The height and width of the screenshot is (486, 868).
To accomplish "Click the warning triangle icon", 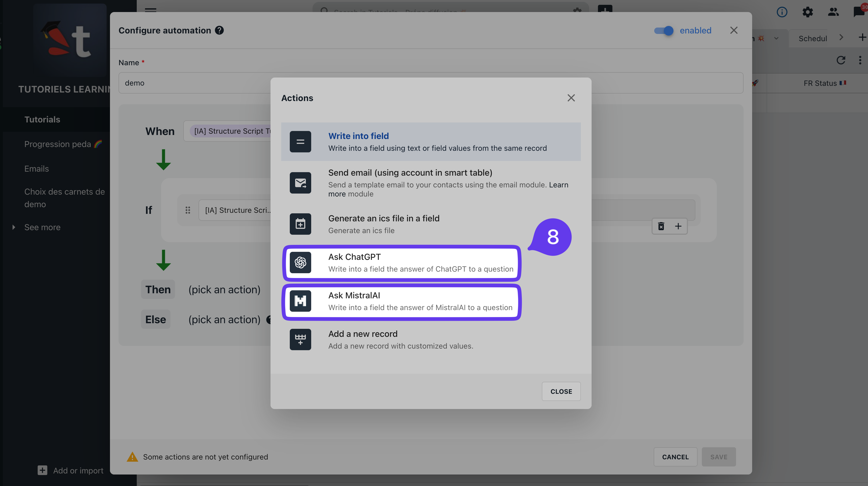I will tap(132, 457).
